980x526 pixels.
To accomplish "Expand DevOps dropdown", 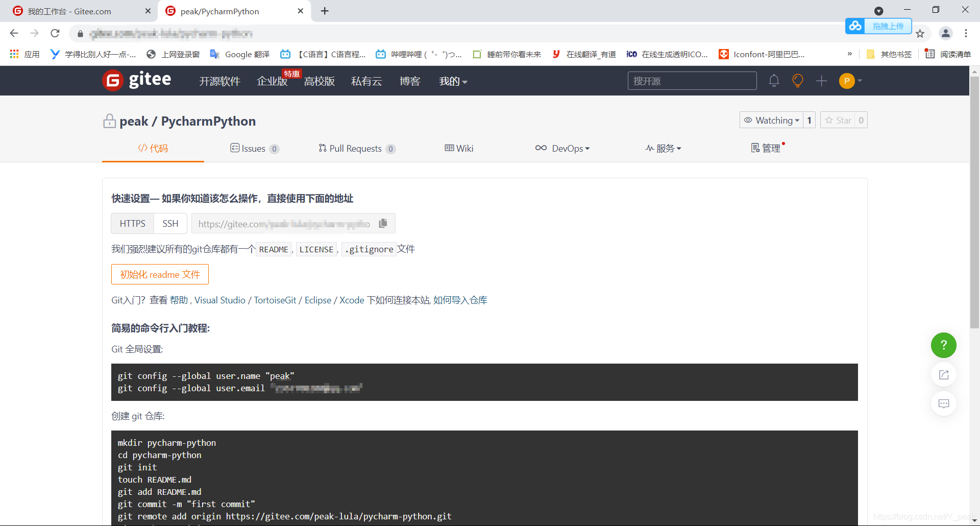I will click(x=562, y=148).
